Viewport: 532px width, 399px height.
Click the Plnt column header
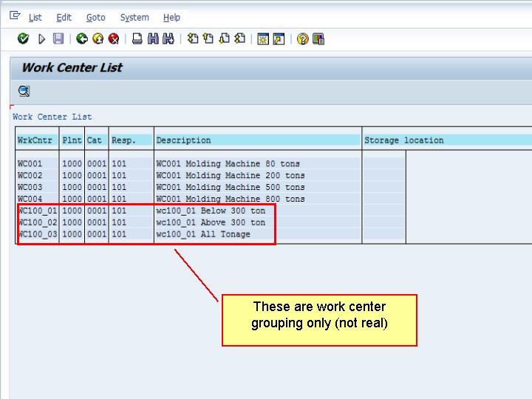72,140
